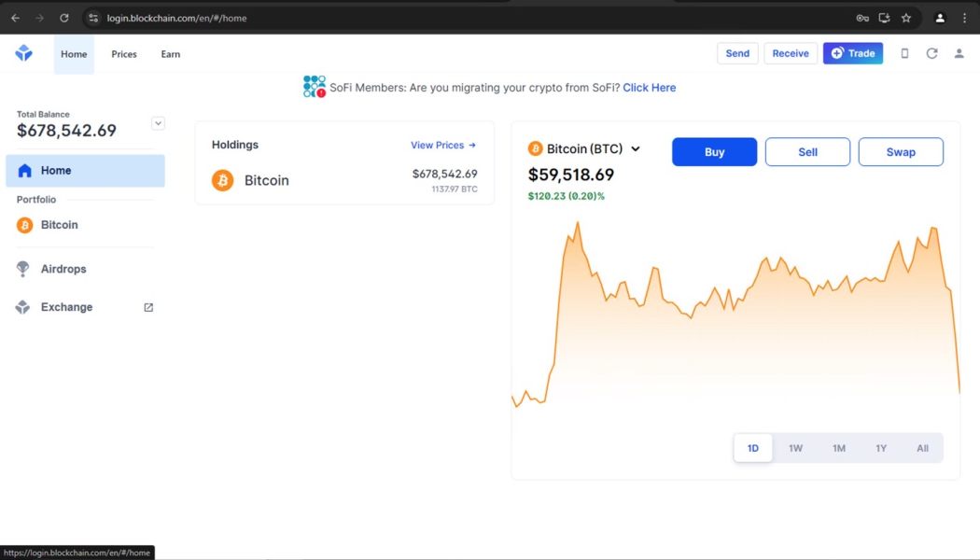Reload the page in browser toolbar
This screenshot has width=980, height=560.
64,18
